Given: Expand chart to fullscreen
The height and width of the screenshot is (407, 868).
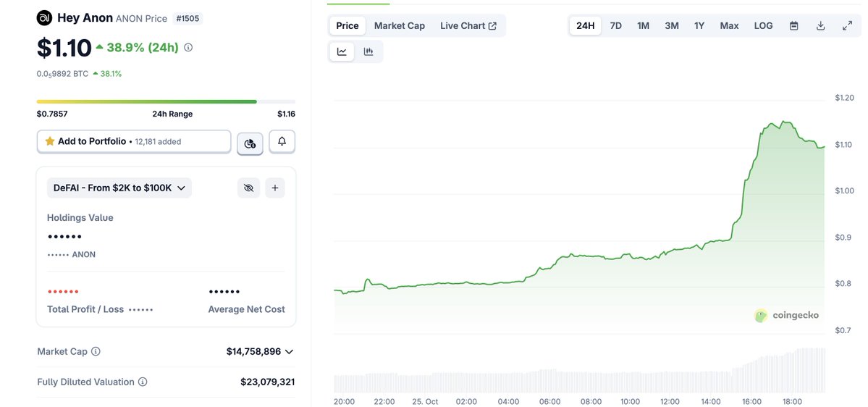Looking at the screenshot, I should 847,25.
